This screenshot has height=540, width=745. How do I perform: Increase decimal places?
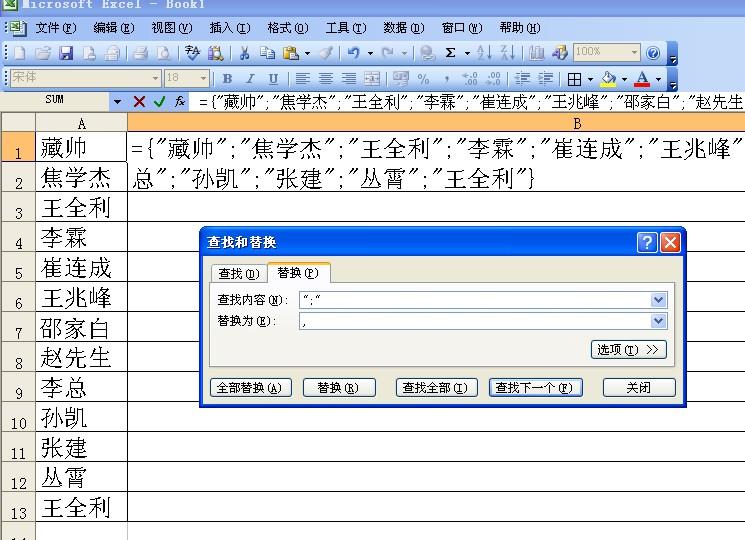click(470, 78)
